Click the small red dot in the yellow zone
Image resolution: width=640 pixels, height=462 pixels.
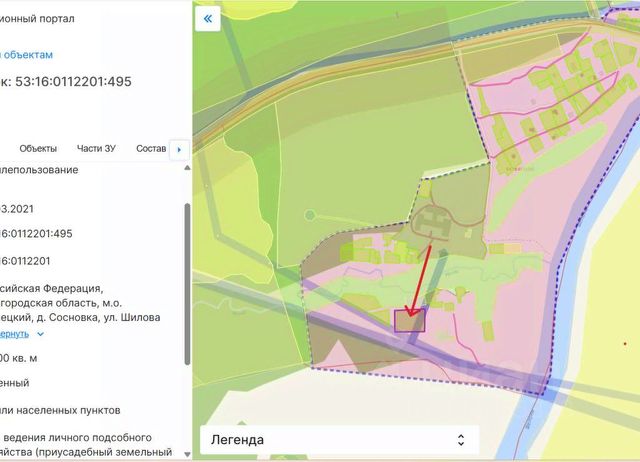(x=625, y=344)
